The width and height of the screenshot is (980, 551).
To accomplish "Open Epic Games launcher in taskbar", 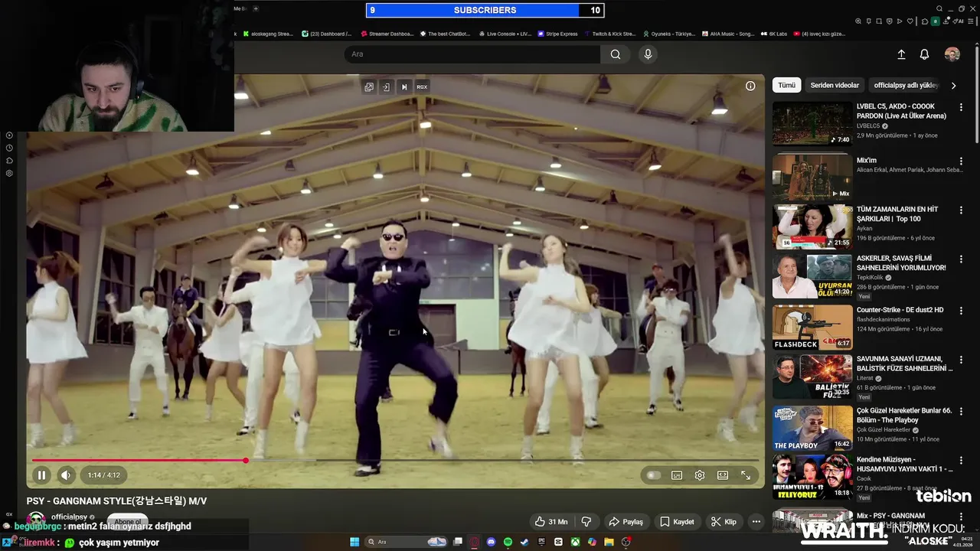I will 541,542.
